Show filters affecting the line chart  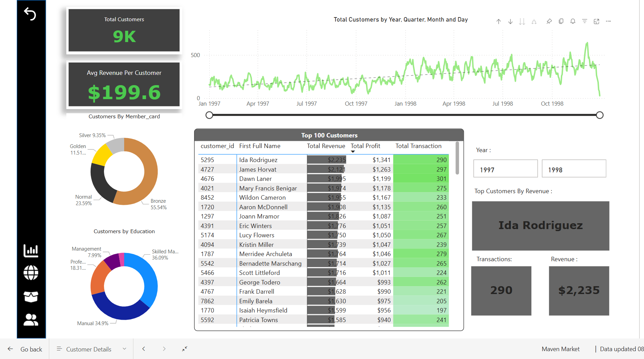click(584, 21)
